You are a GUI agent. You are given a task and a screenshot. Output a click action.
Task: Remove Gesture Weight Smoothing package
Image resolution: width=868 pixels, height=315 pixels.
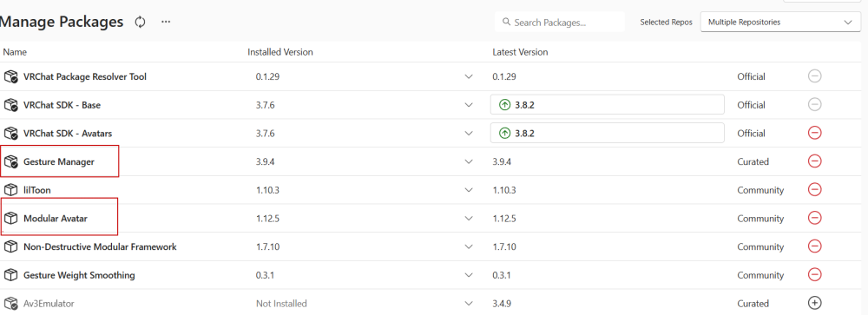coord(814,274)
